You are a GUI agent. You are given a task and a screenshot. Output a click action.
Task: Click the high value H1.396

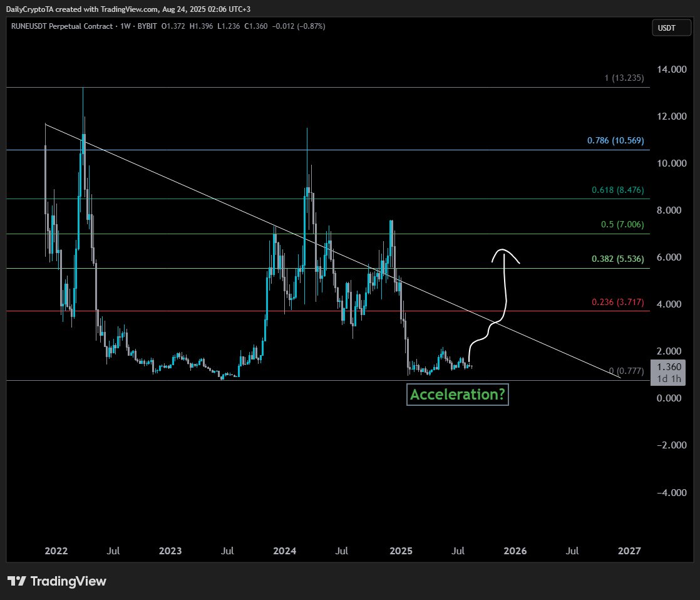coord(202,26)
